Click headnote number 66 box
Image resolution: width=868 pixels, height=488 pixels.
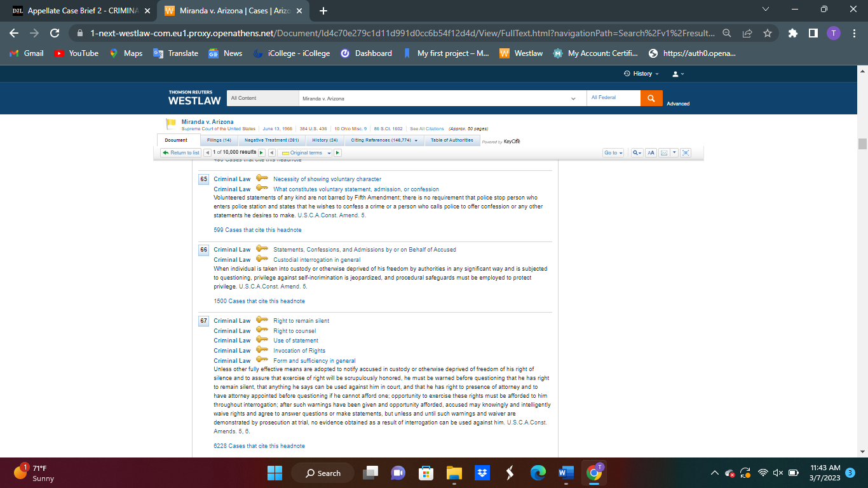204,250
